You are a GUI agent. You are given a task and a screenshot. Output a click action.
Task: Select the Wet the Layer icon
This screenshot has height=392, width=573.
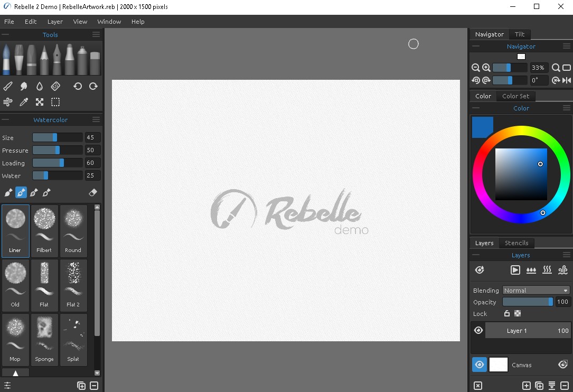(x=531, y=270)
